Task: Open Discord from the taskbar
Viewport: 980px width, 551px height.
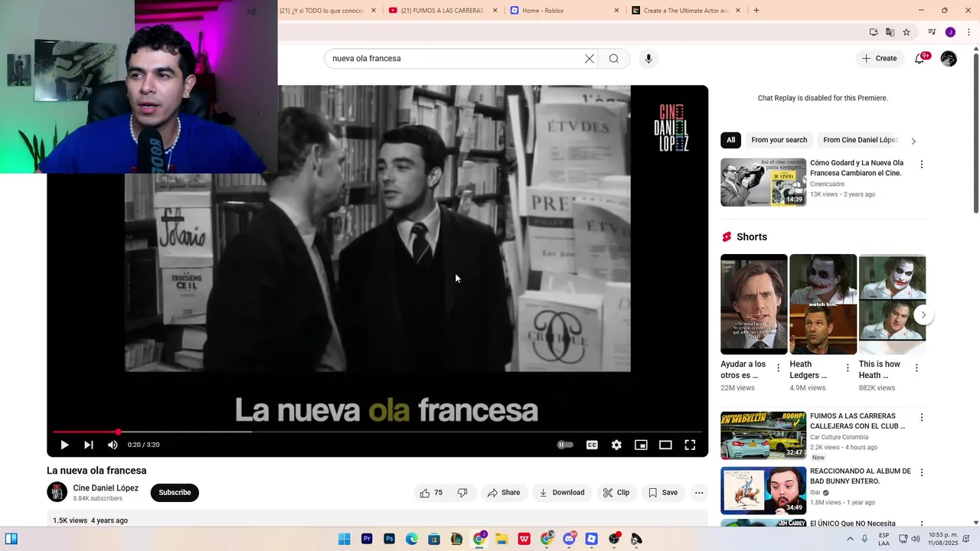Action: coord(569,539)
